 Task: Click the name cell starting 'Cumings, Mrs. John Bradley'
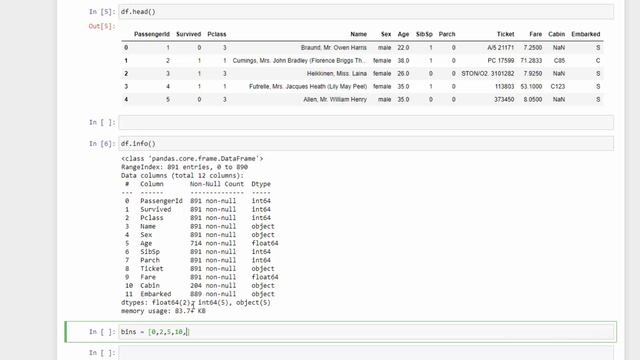tap(300, 61)
